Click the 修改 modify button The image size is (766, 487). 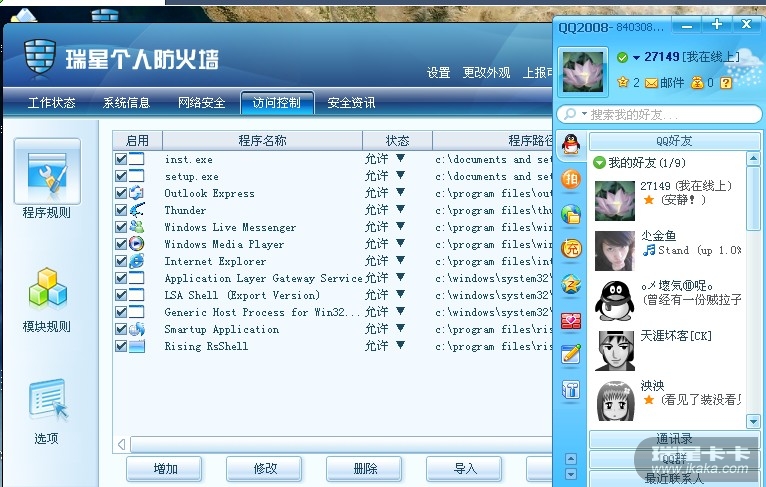pyautogui.click(x=265, y=469)
